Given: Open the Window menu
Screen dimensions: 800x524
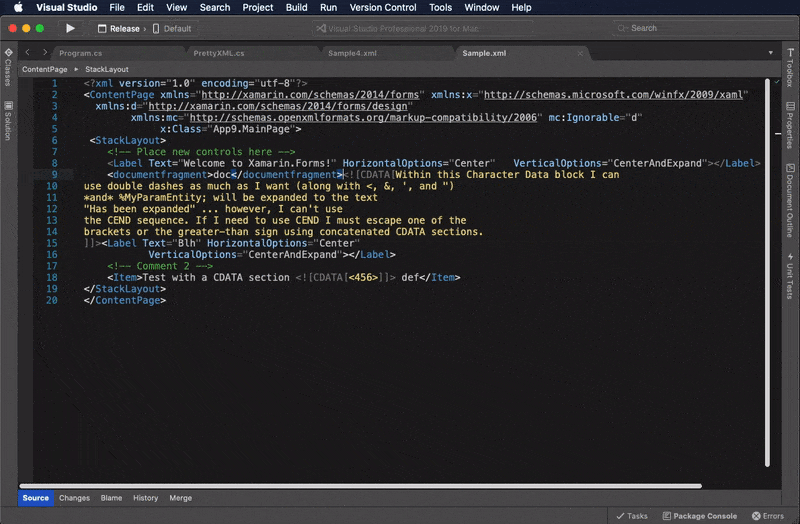Looking at the screenshot, I should tap(482, 7).
